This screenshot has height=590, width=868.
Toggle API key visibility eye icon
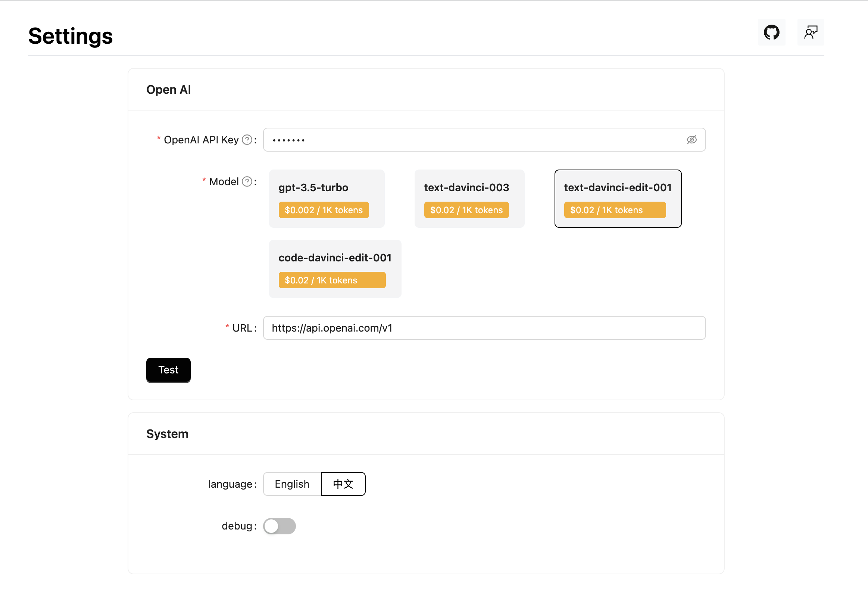(x=691, y=140)
